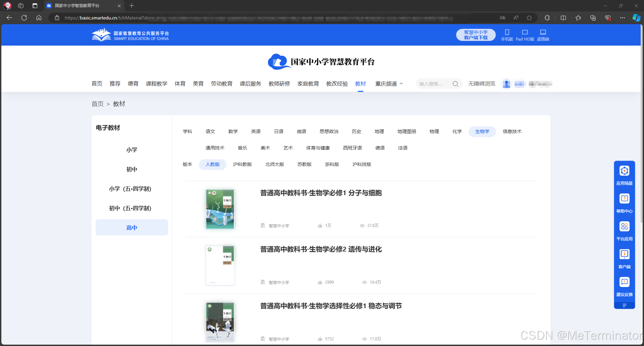
Task: Open 课程教学 navigation item
Action: tap(157, 84)
